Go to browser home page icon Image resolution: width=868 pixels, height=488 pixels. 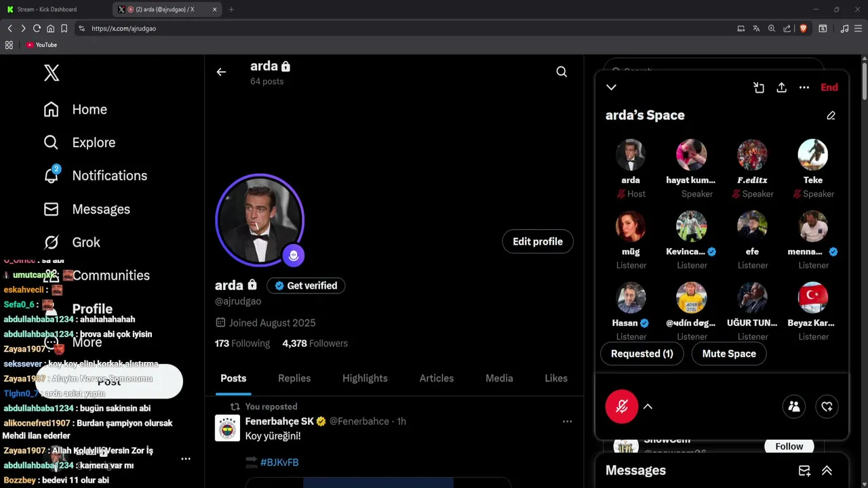(50, 28)
